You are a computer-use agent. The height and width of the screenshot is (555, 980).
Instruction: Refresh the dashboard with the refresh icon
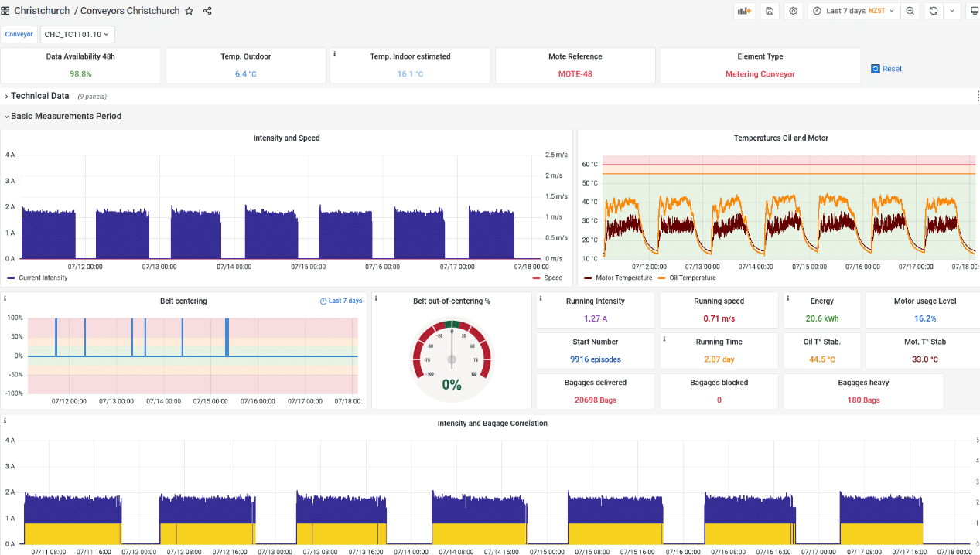[x=934, y=10]
